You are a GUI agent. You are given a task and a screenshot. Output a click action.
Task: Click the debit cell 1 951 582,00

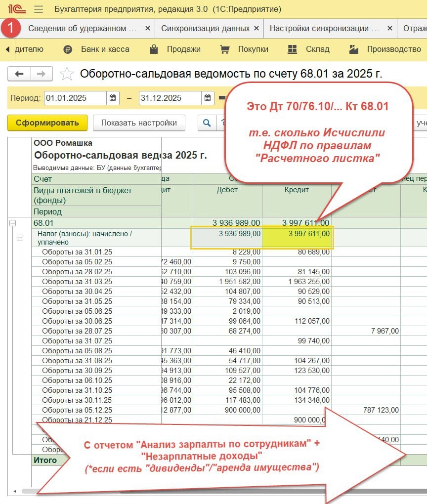[228, 282]
